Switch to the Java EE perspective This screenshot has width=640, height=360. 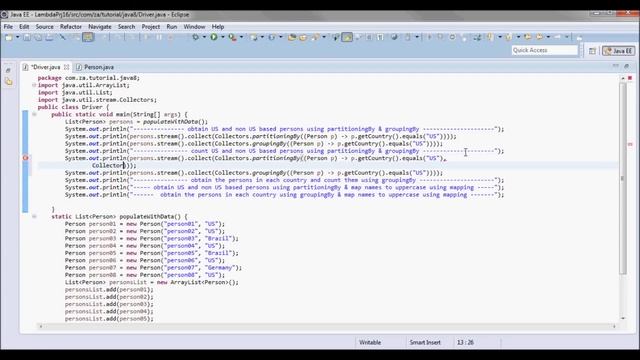(x=619, y=51)
